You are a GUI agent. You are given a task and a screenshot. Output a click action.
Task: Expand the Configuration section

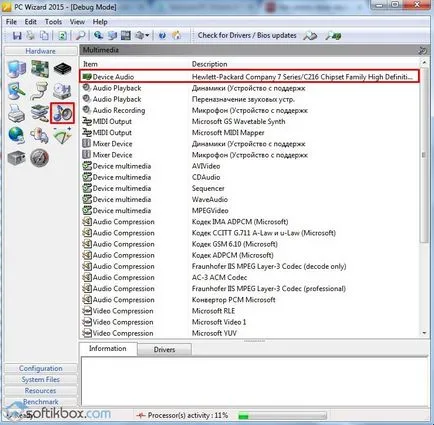tap(40, 368)
